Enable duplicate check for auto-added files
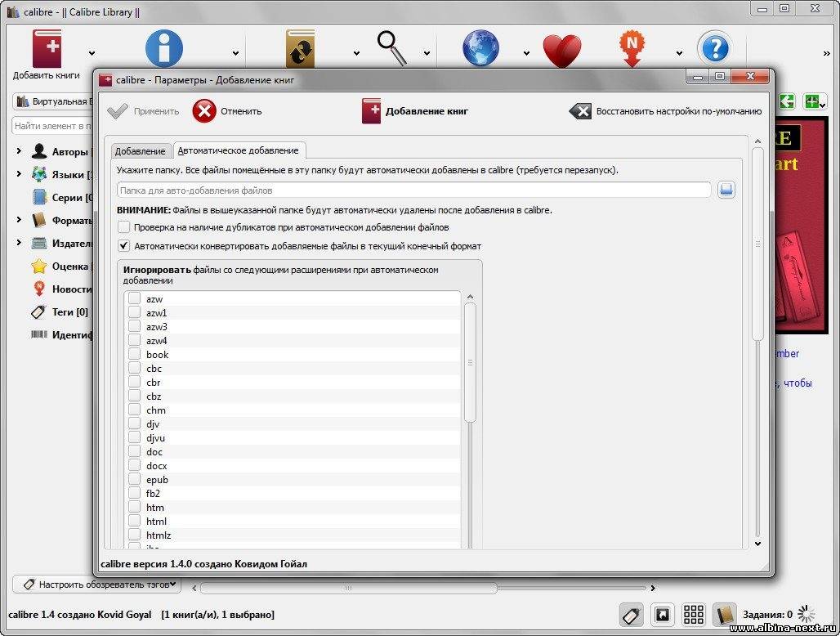Viewport: 840px width, 636px height. [123, 227]
